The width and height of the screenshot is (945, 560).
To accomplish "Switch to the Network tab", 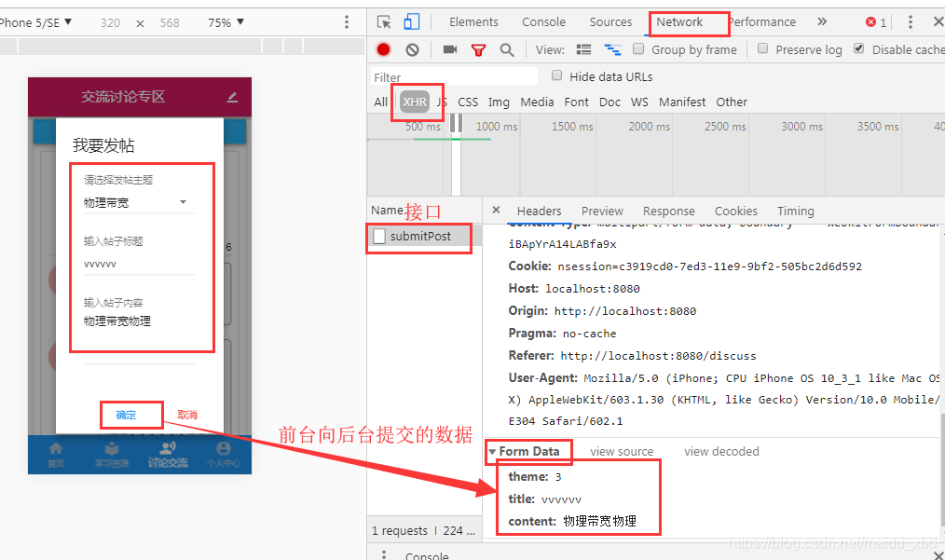I will coord(679,22).
